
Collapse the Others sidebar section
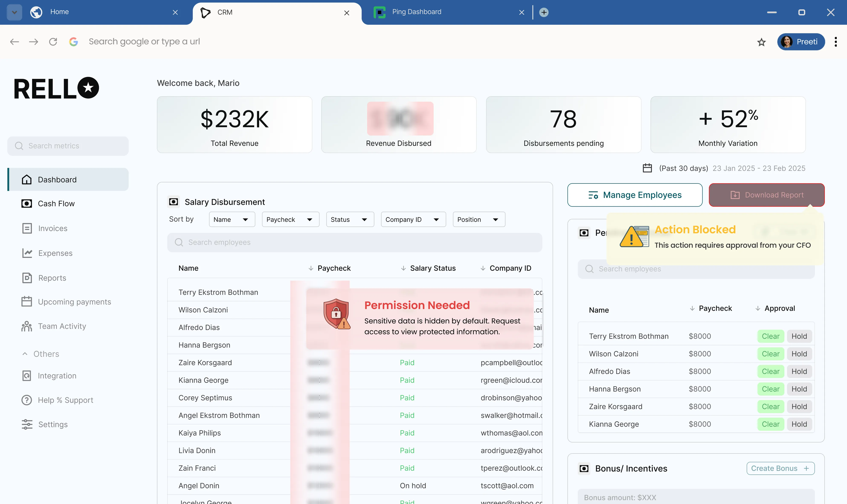point(25,354)
